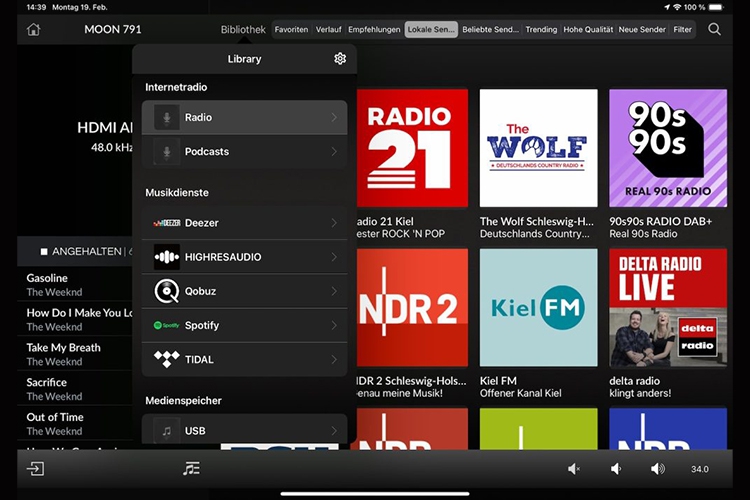The height and width of the screenshot is (500, 750).
Task: Click the Qobuz disc icon
Action: coord(166,291)
